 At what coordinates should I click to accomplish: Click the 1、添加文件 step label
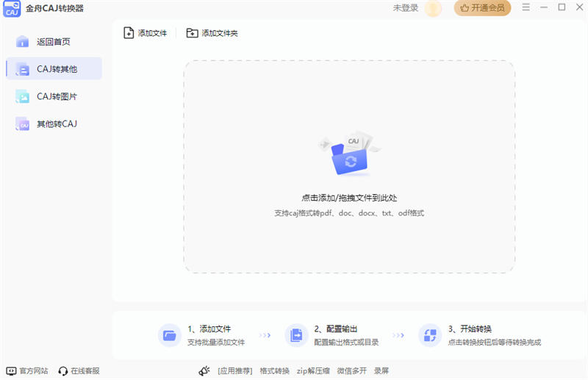(209, 329)
